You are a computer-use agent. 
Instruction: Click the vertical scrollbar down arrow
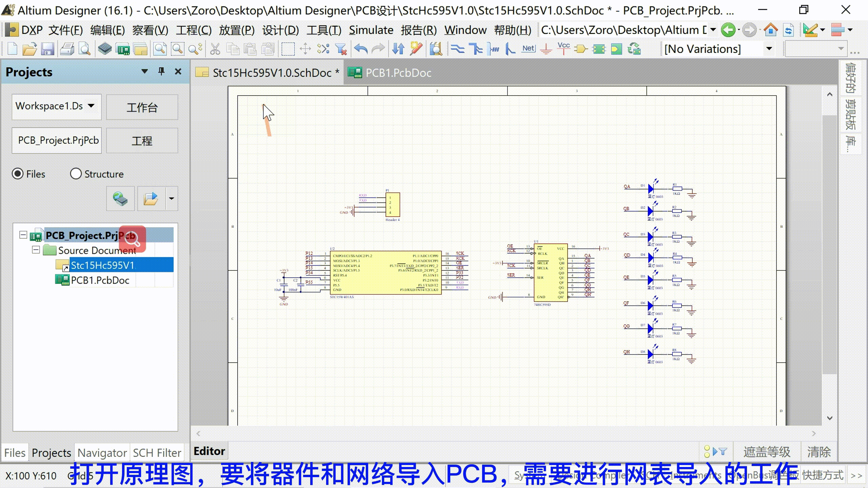point(830,418)
